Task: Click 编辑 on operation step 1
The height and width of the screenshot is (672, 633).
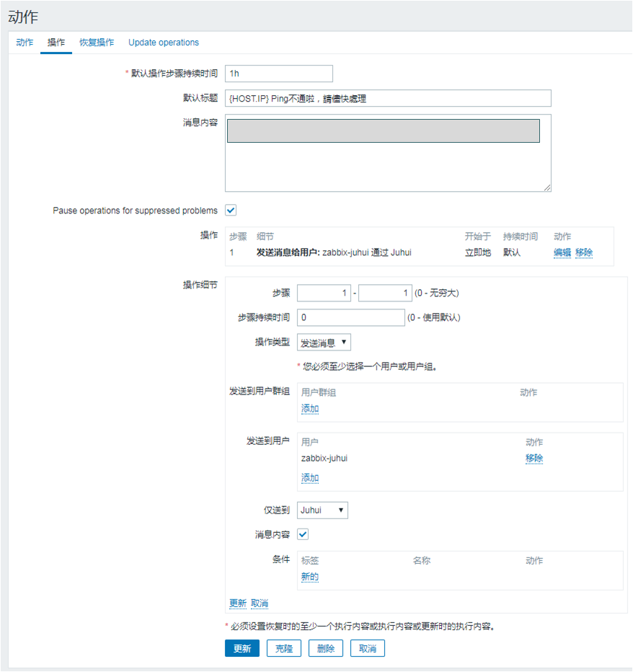Action: [x=562, y=252]
